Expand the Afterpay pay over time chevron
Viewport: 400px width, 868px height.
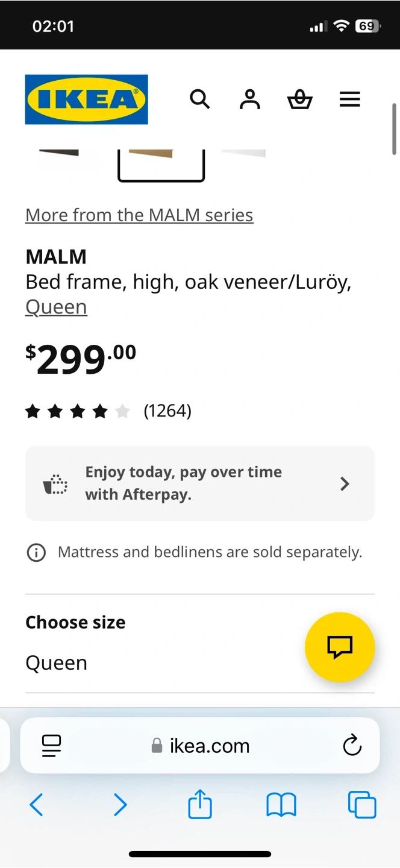click(345, 483)
